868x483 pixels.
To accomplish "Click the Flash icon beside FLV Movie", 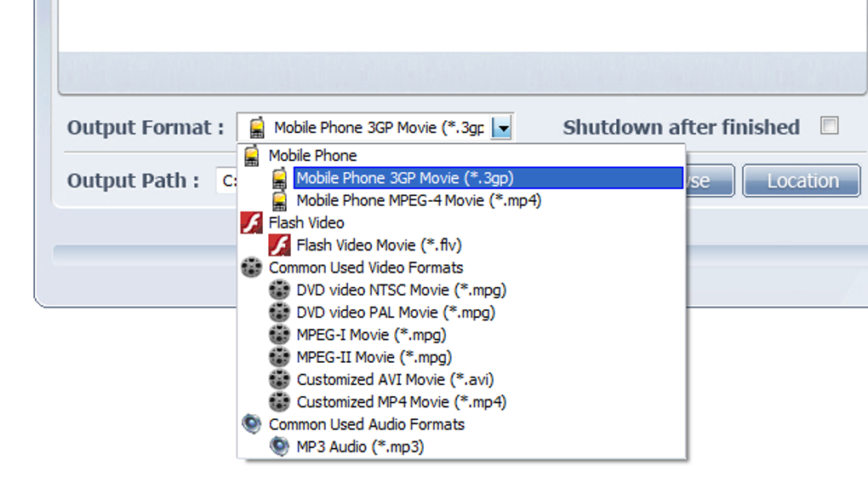I will point(279,245).
